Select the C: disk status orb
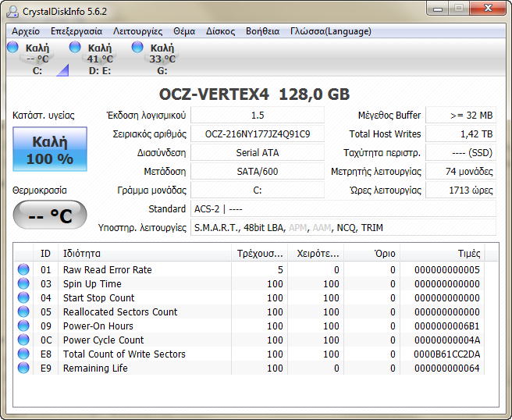Image resolution: width=512 pixels, height=420 pixels. [x=12, y=47]
